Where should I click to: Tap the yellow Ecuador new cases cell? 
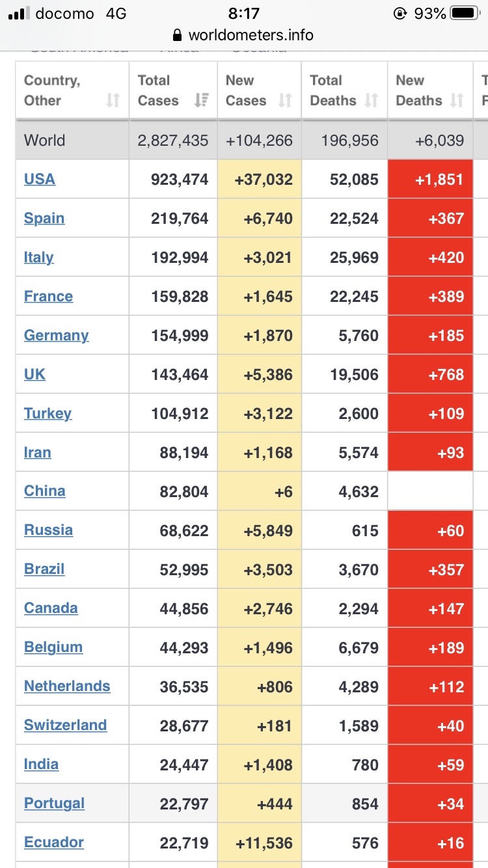pos(259,842)
